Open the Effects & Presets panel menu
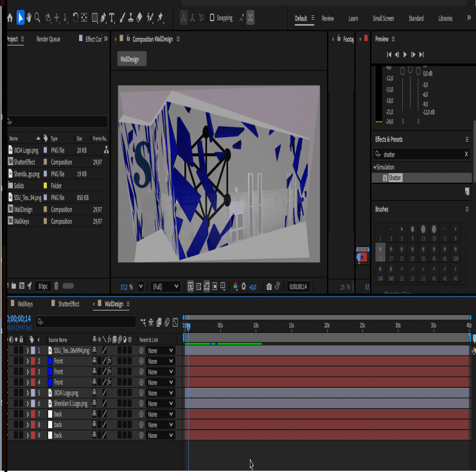476x472 pixels. [x=467, y=139]
